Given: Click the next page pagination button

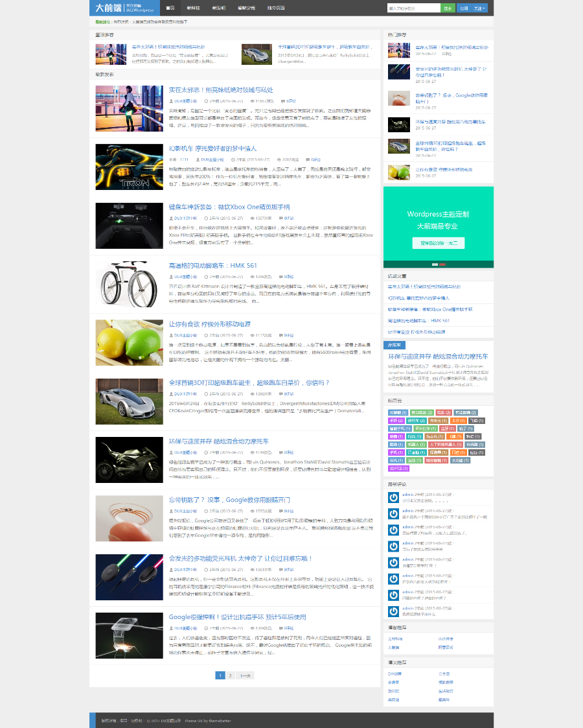Looking at the screenshot, I should (245, 675).
